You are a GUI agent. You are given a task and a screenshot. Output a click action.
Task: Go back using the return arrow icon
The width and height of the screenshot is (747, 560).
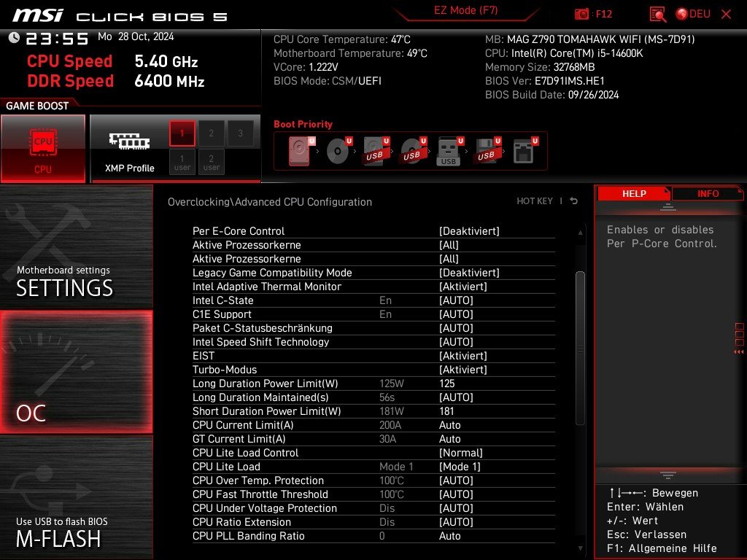(x=573, y=201)
